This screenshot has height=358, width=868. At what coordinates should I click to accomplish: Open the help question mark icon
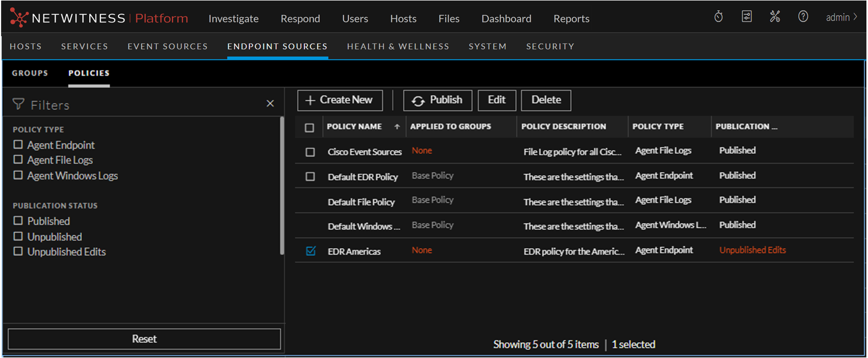(803, 17)
